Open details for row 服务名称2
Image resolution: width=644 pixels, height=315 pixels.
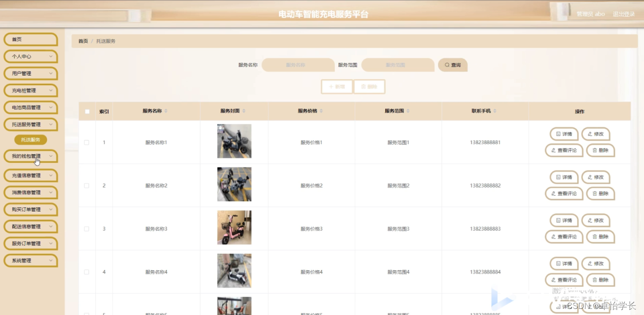click(564, 177)
